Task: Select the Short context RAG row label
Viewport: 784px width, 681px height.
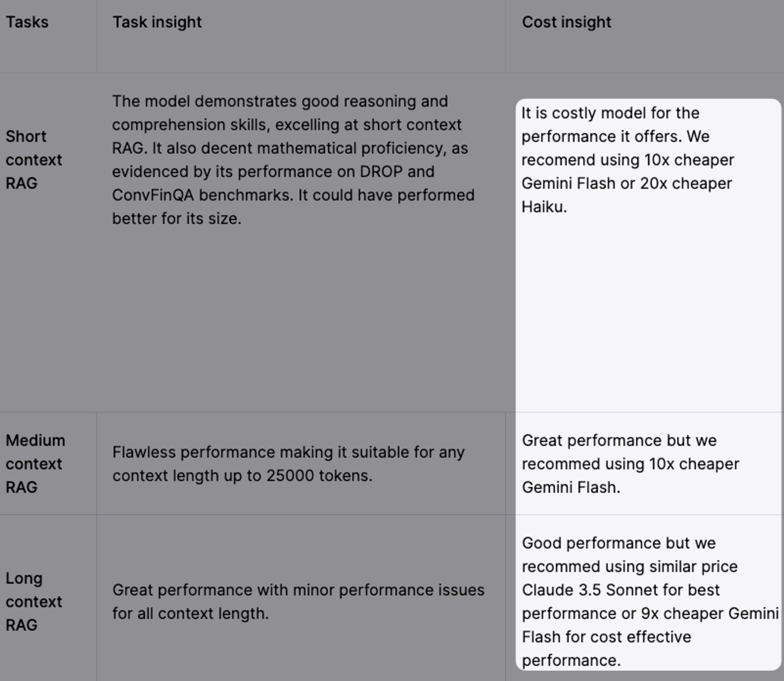Action: [34, 160]
